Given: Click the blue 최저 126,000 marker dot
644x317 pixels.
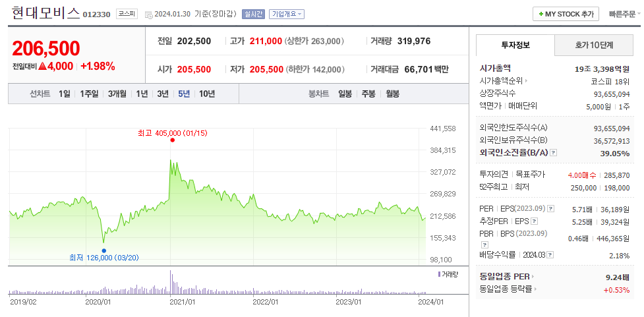Looking at the screenshot, I should coord(104,250).
